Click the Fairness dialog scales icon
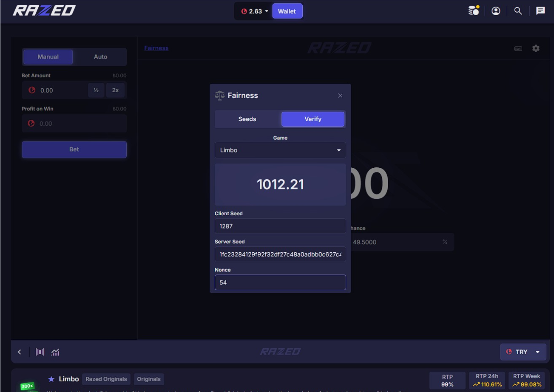 point(220,96)
